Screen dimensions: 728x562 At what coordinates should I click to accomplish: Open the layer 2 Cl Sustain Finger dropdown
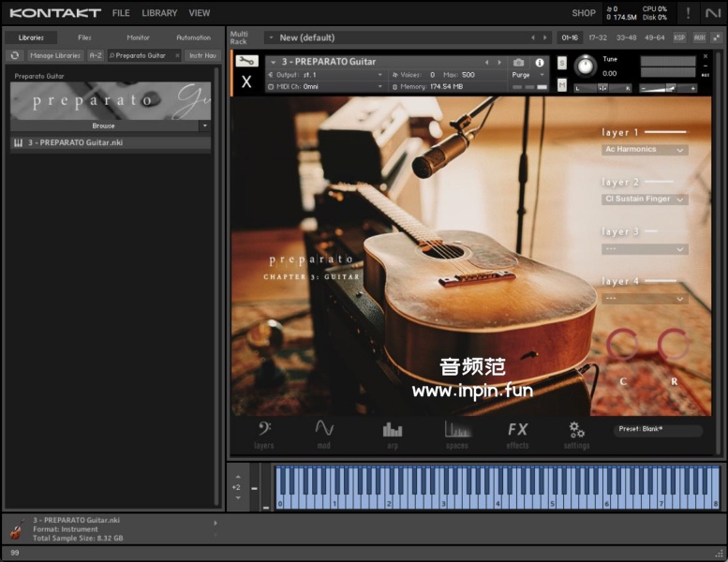[x=645, y=200]
